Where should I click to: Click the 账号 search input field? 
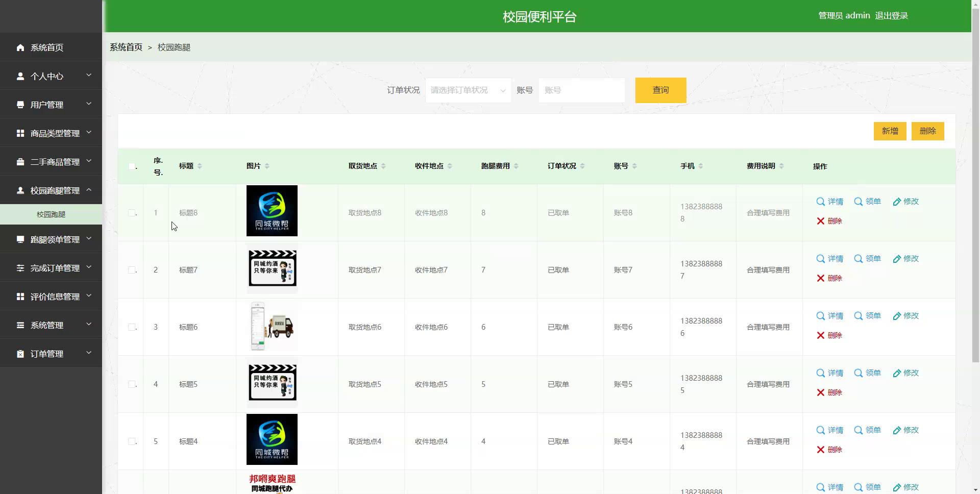(581, 90)
